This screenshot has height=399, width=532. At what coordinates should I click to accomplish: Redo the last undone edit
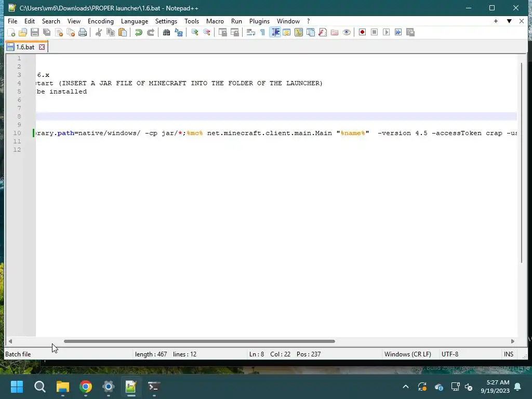151,32
